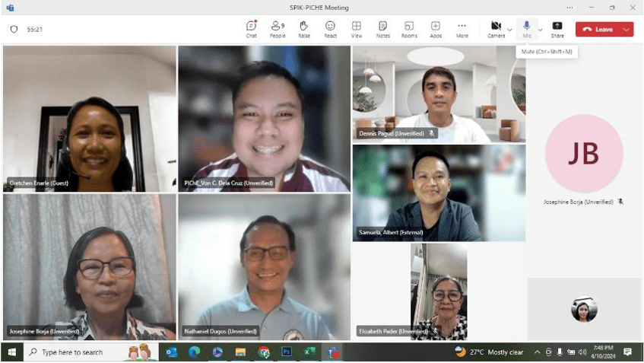Screen dimensions: 644x363
Task: Open the Chat panel
Action: pos(252,29)
